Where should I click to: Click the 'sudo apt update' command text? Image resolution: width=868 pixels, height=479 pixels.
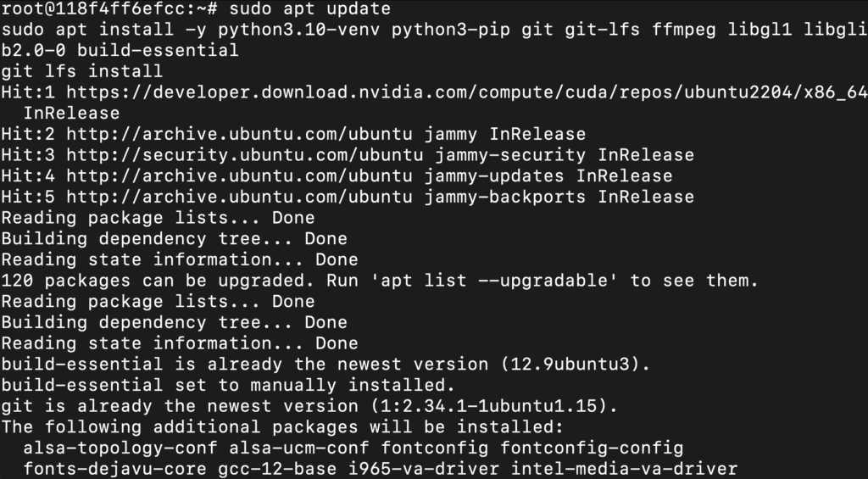pyautogui.click(x=310, y=9)
